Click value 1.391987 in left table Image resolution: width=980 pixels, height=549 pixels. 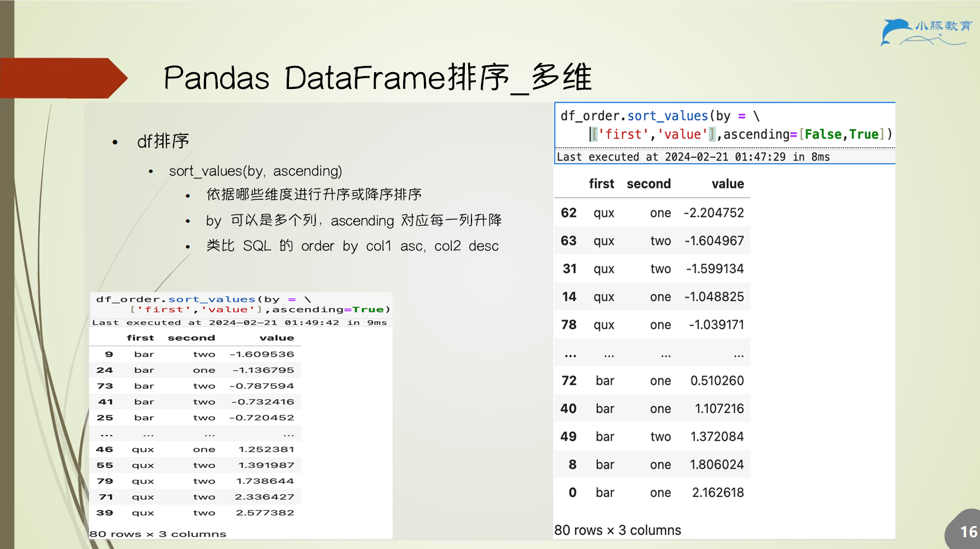(266, 466)
